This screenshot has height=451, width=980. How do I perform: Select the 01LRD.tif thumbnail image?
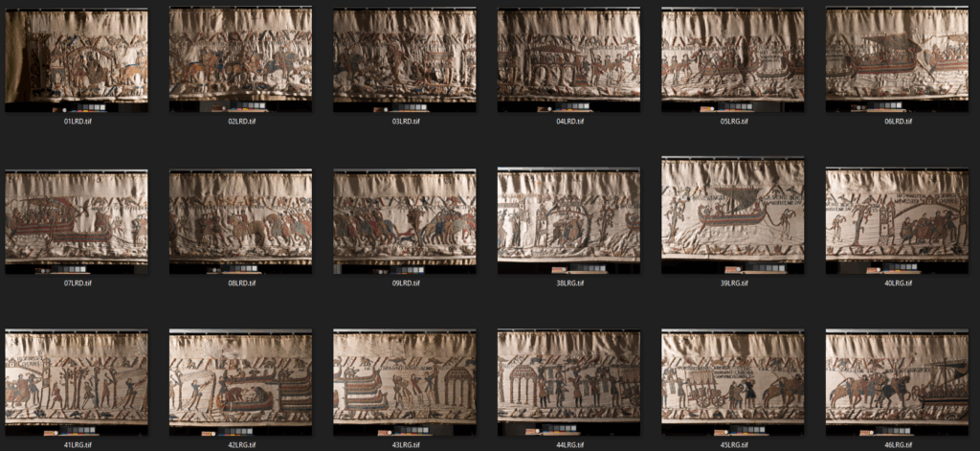tap(77, 59)
